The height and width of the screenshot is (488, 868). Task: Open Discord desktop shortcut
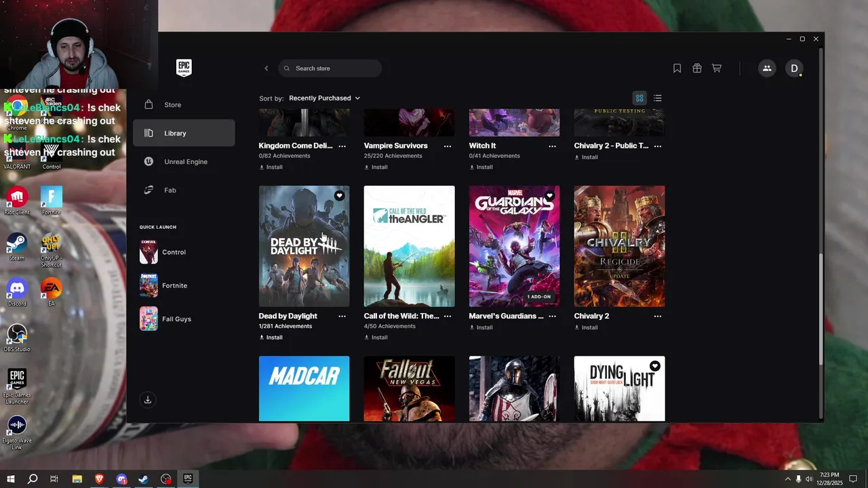(17, 292)
